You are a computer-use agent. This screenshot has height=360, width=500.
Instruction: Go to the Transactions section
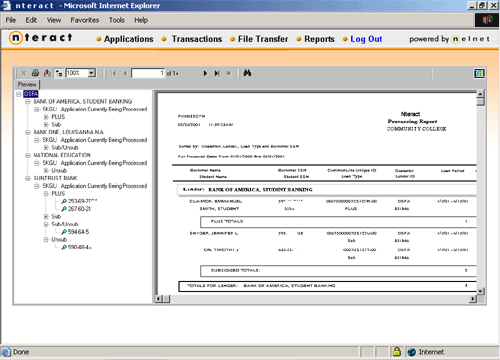click(197, 39)
